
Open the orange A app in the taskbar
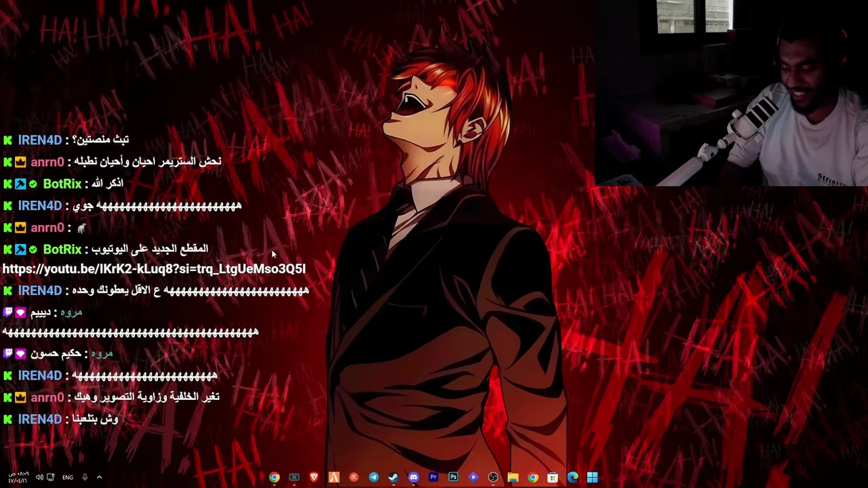(x=334, y=478)
